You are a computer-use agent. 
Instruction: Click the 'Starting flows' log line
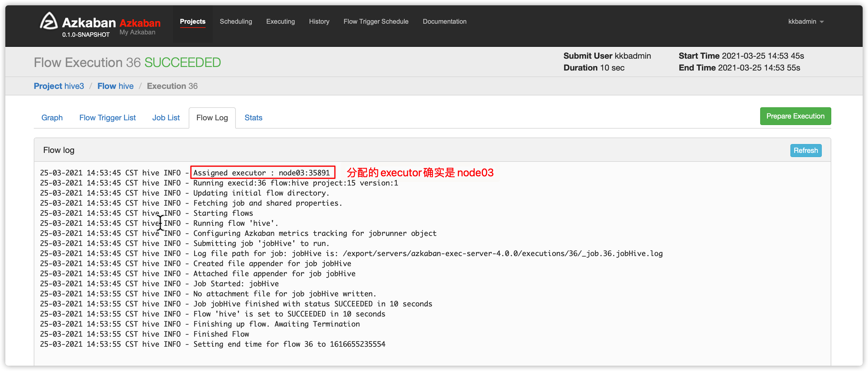pyautogui.click(x=146, y=213)
